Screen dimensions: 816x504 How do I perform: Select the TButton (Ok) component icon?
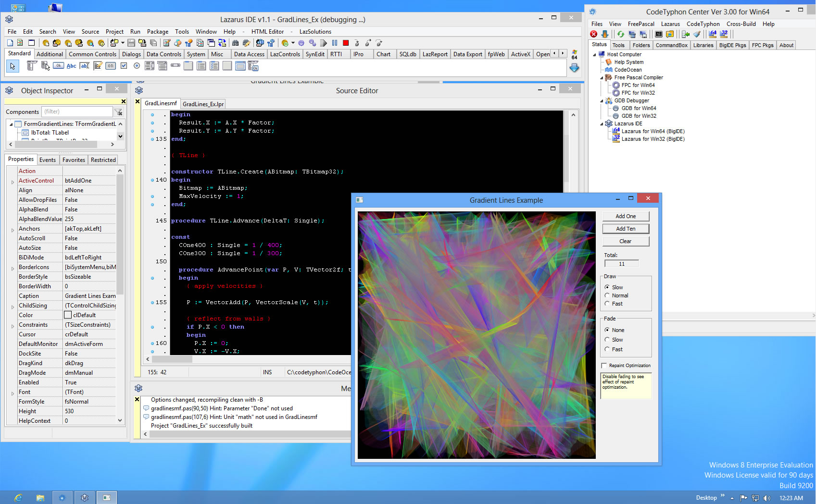coord(59,66)
